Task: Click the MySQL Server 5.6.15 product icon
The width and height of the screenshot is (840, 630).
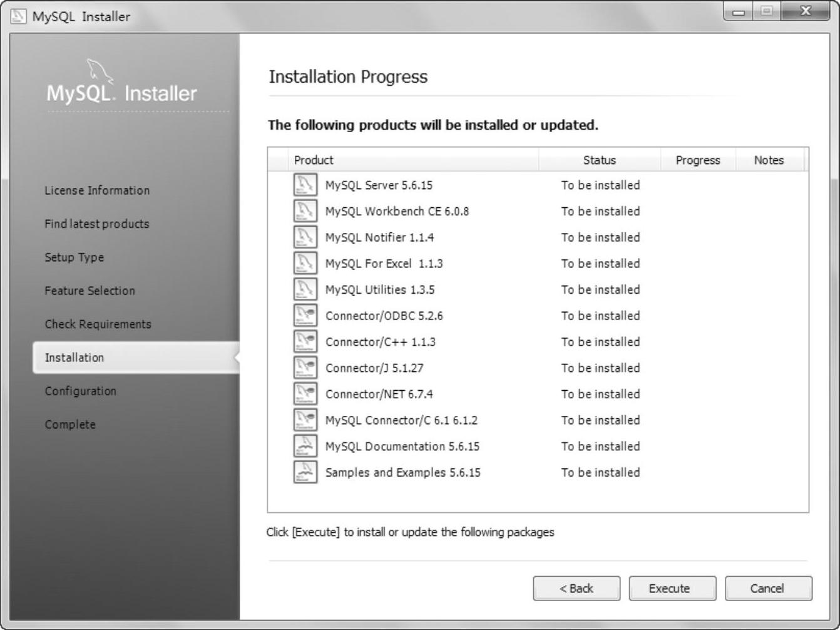Action: [305, 185]
